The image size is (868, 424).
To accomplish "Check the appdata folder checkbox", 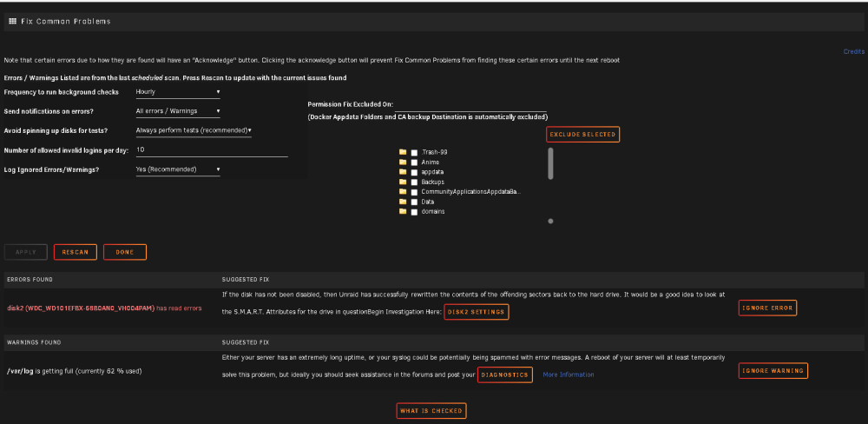I will click(x=414, y=172).
